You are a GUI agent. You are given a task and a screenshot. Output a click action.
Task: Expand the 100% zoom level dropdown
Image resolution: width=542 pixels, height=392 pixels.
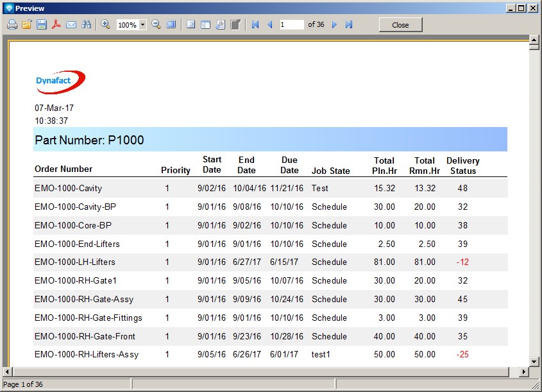pyautogui.click(x=142, y=25)
